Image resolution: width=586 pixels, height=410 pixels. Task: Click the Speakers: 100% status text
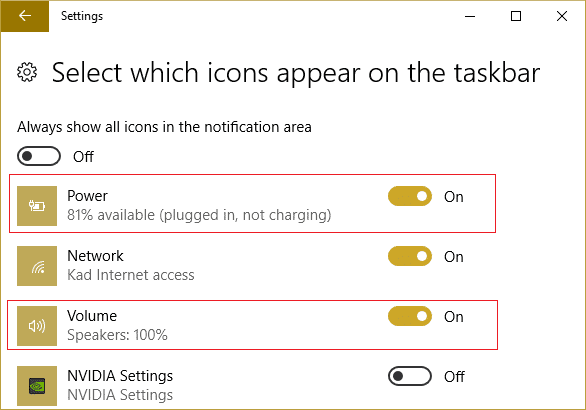(x=117, y=335)
